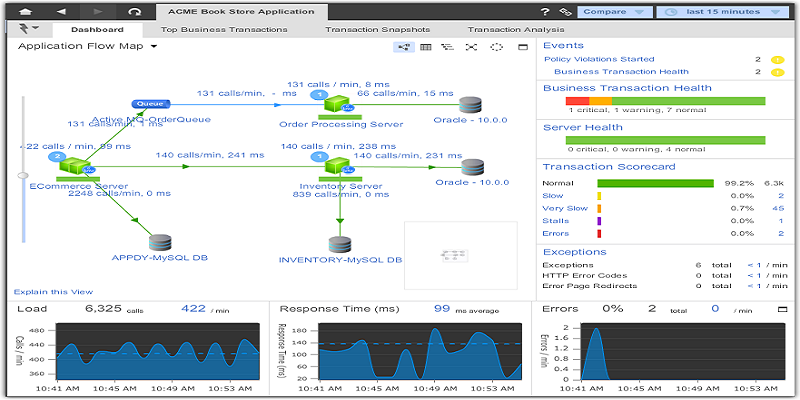Click the link icon beside help
The image size is (800, 400).
[x=565, y=12]
